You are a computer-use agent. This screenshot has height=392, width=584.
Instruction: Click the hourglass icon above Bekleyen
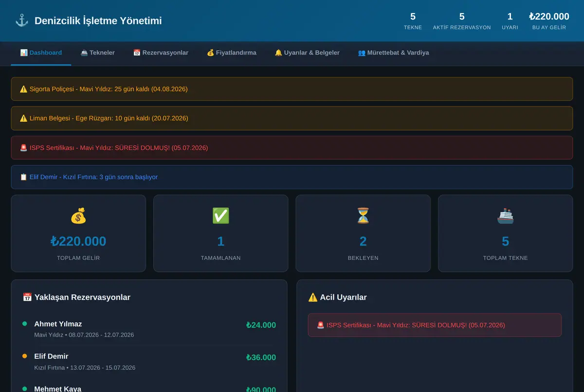pos(363,216)
